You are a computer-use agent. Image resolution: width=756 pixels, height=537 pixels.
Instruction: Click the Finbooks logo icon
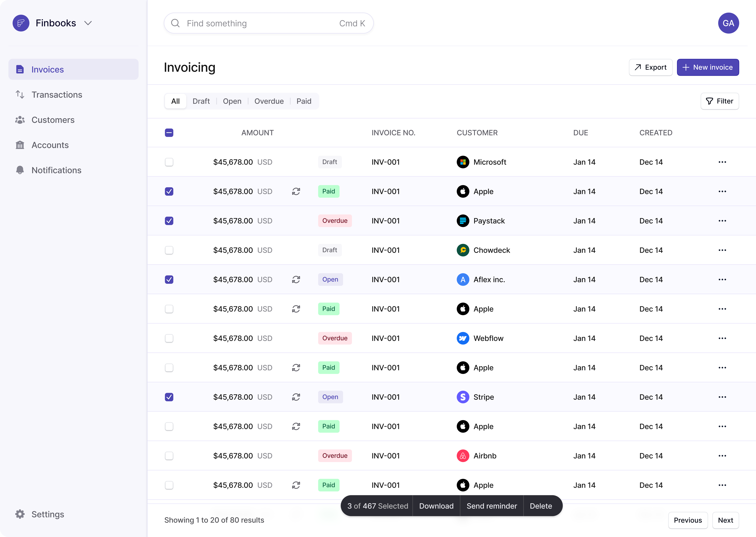click(21, 23)
